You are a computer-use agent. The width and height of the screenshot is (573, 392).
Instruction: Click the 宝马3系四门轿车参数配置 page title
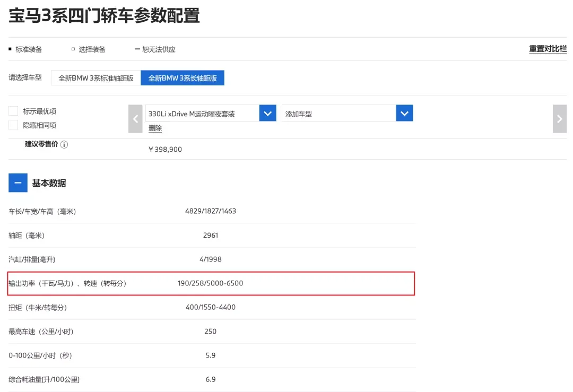[104, 16]
